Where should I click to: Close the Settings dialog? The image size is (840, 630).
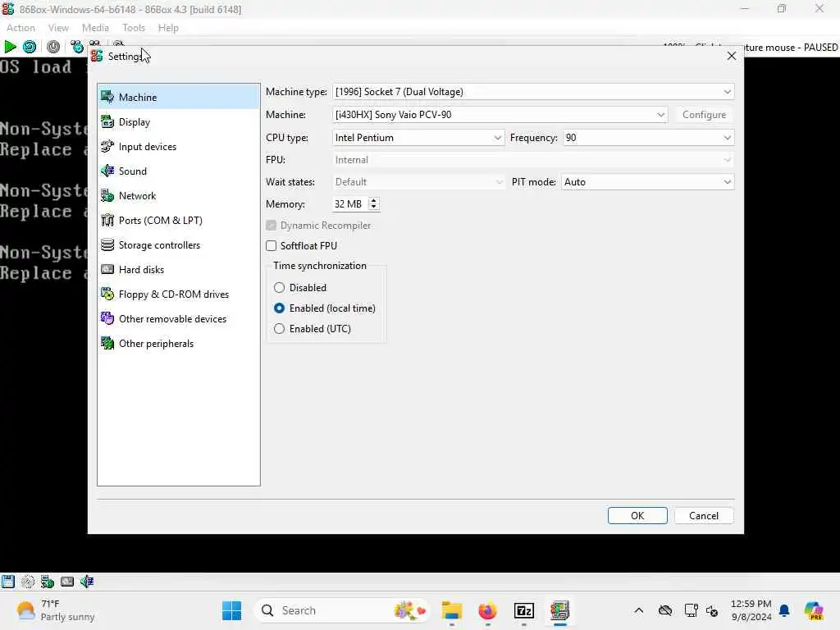[x=731, y=56]
